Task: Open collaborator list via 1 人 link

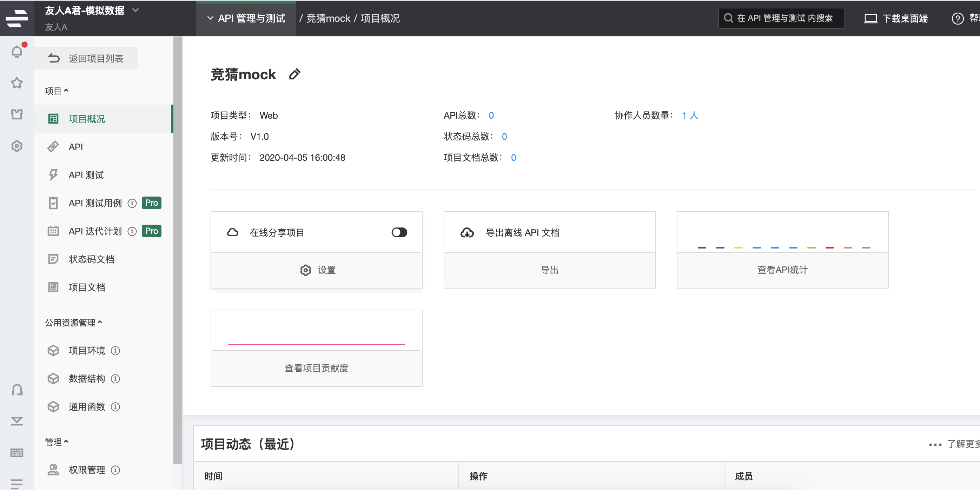Action: 689,115
